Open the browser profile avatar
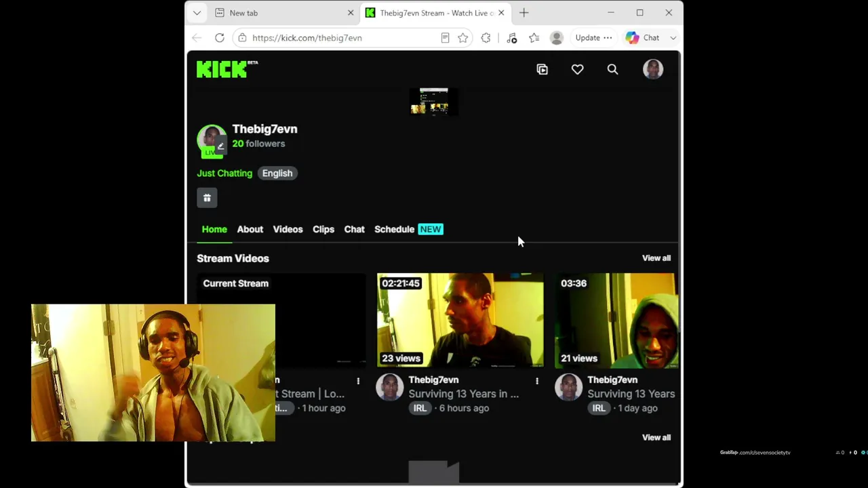The image size is (868, 488). [x=557, y=38]
